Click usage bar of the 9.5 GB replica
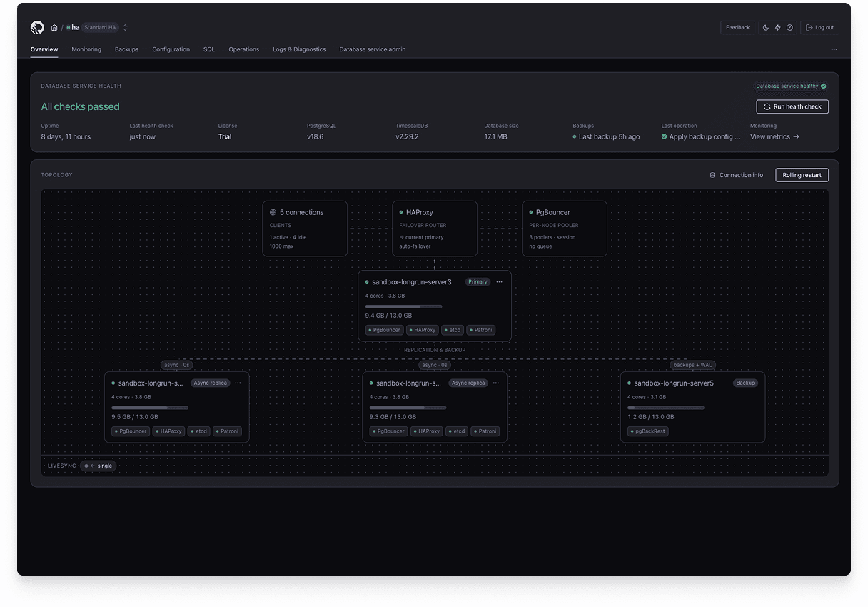Image resolution: width=868 pixels, height=607 pixels. pyautogui.click(x=150, y=408)
